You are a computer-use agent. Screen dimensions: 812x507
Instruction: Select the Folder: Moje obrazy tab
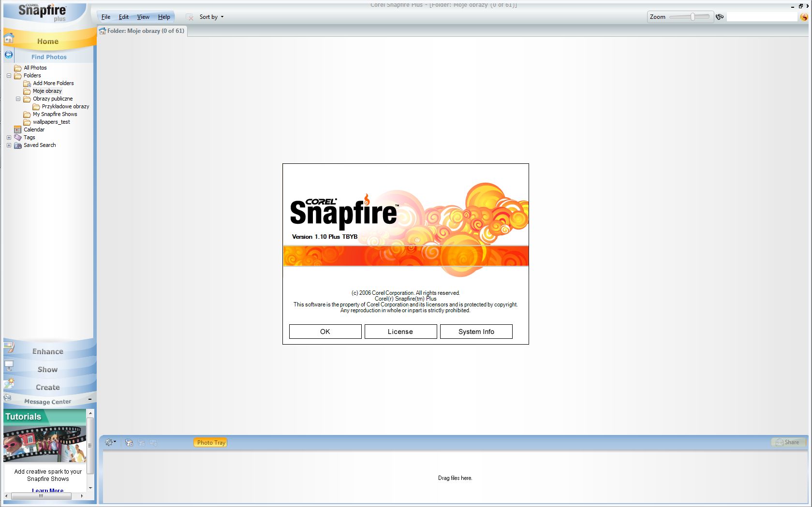(142, 31)
